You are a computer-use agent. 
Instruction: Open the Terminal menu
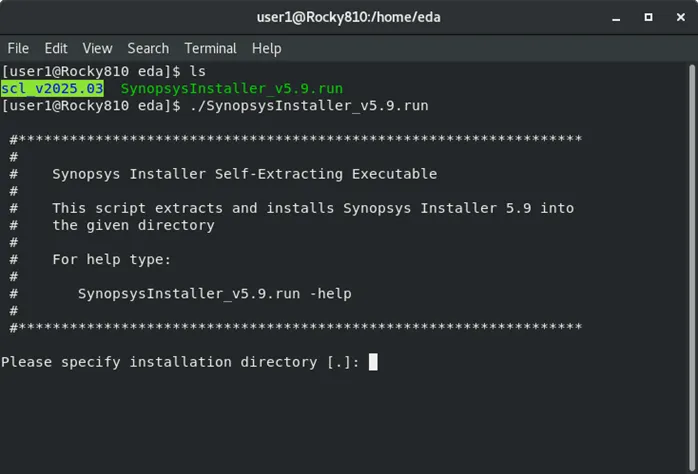[211, 48]
